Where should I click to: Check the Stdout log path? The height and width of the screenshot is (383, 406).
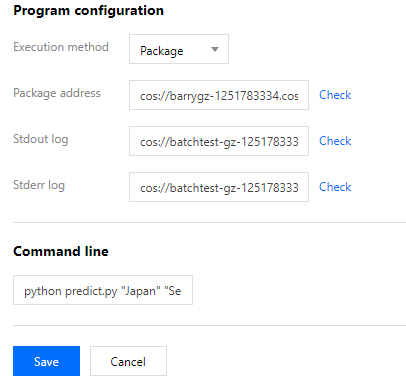point(335,141)
